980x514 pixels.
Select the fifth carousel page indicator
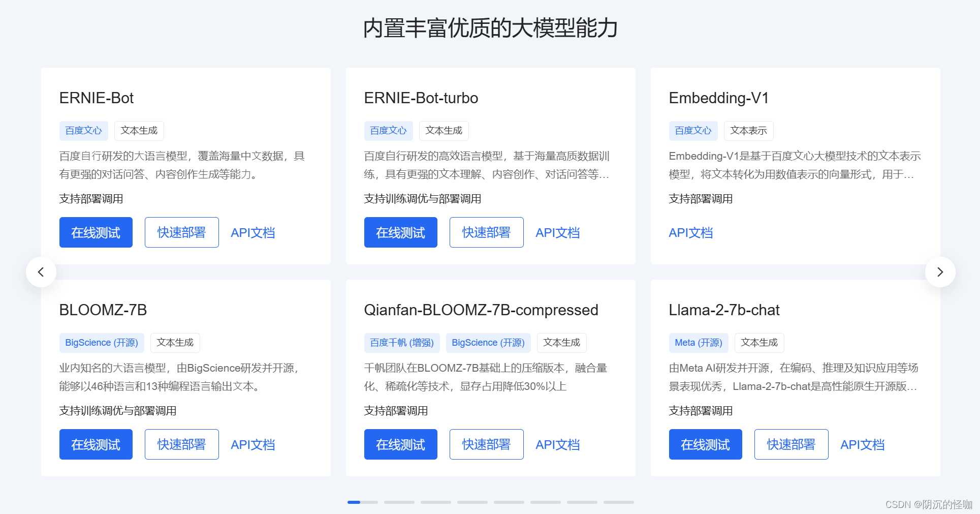point(509,502)
